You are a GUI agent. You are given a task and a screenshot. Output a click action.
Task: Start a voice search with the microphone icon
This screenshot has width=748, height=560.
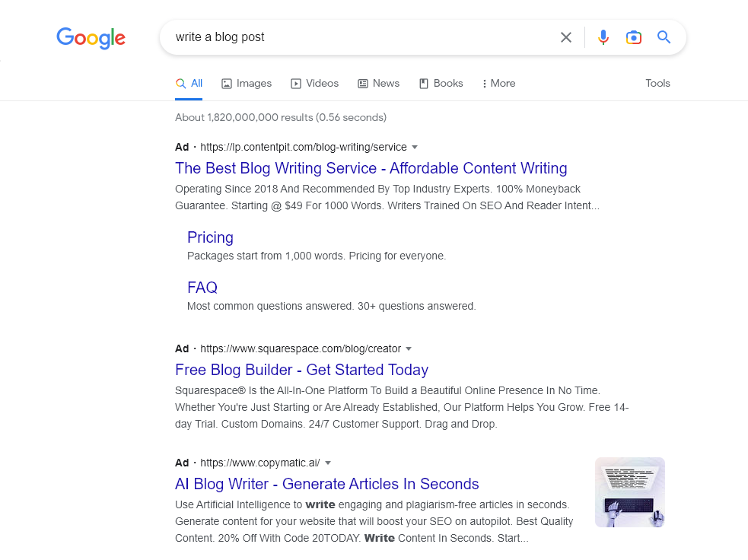(603, 37)
